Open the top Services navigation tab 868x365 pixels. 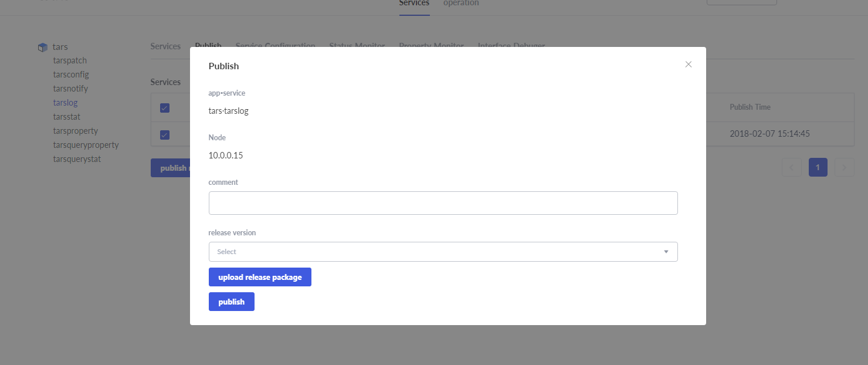click(414, 4)
